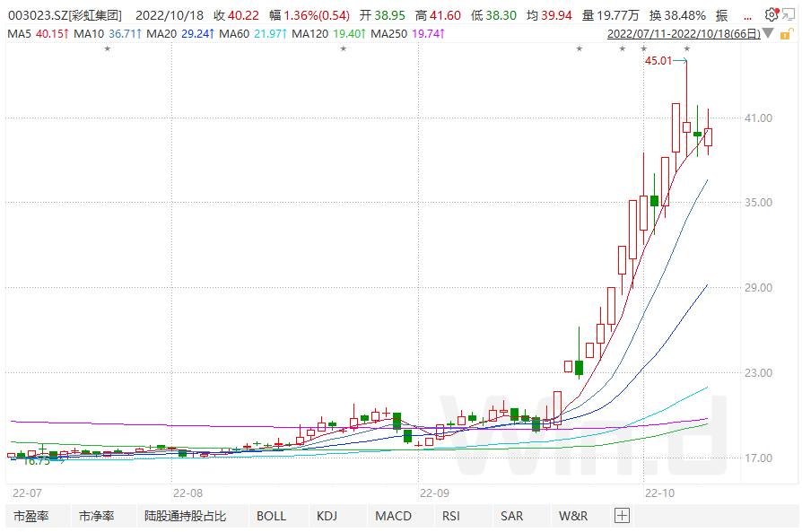Image resolution: width=802 pixels, height=532 pixels.
Task: Click the low price 低 38.30
Action: [493, 15]
